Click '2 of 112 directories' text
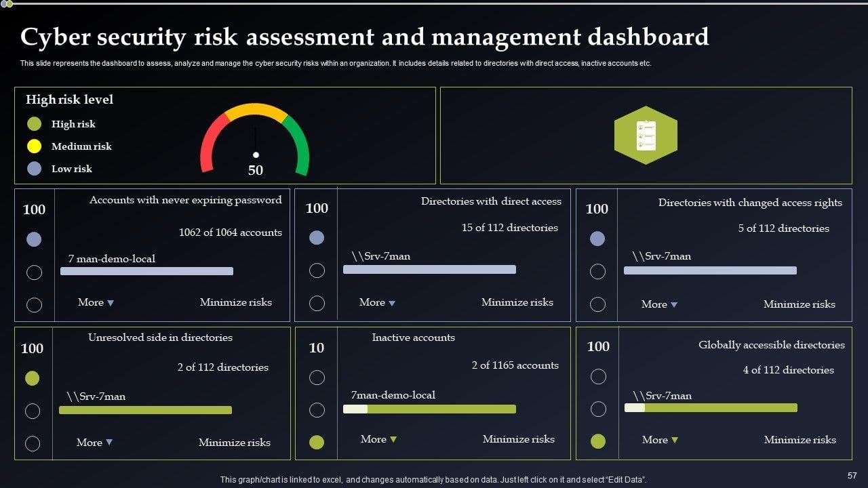Image resolution: width=868 pixels, height=488 pixels. tap(223, 367)
